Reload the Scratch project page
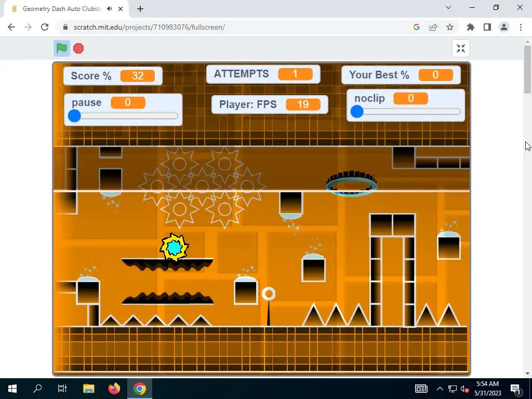Viewport: 532px width, 399px height. [x=45, y=27]
